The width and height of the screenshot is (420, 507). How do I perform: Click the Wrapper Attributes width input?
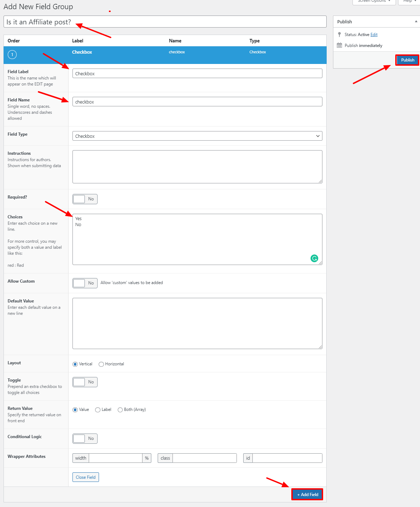tap(116, 458)
